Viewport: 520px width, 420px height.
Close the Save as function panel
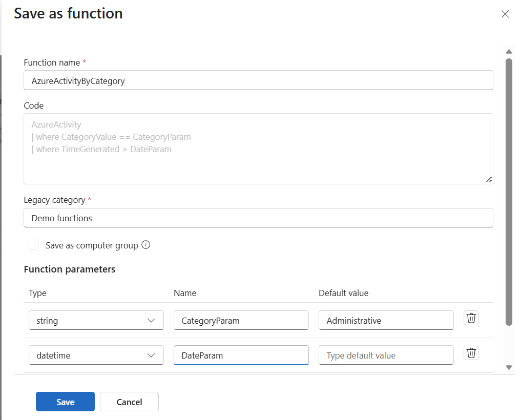point(505,14)
